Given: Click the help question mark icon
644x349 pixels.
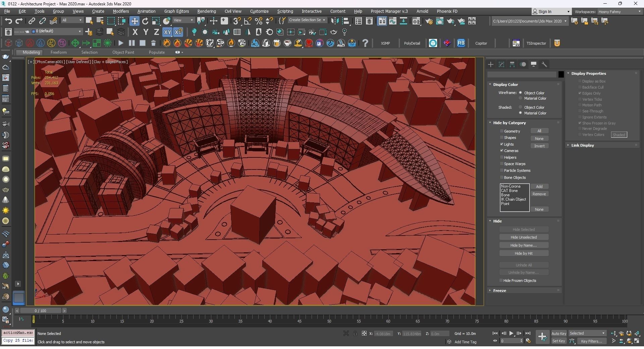Looking at the screenshot, I should pyautogui.click(x=365, y=43).
